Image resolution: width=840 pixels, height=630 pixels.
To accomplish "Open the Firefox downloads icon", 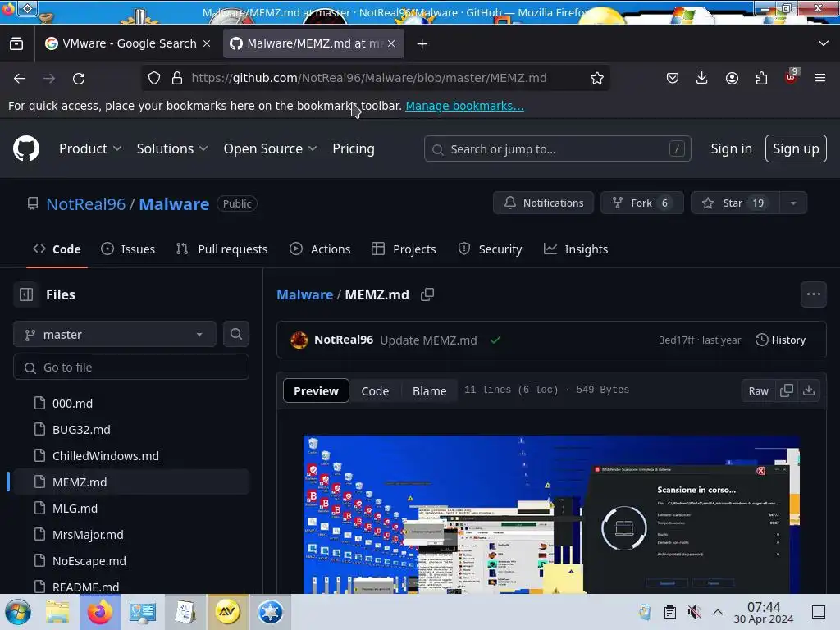I will click(x=702, y=78).
